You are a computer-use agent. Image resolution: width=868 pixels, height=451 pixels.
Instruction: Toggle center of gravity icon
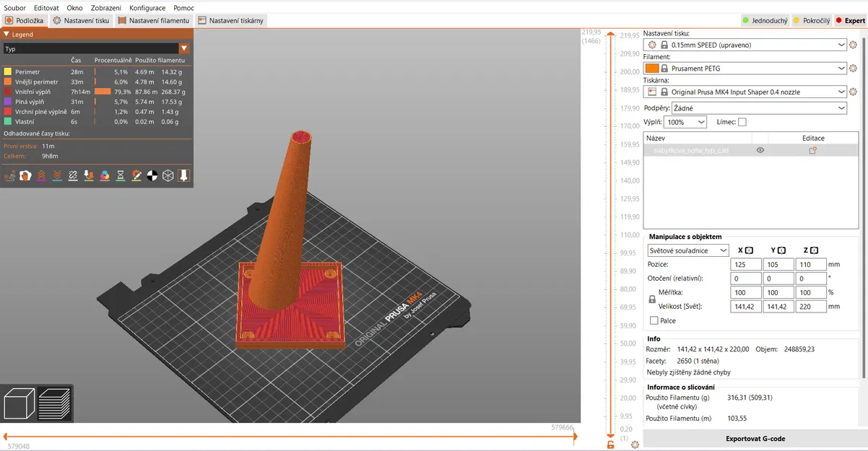tap(152, 175)
